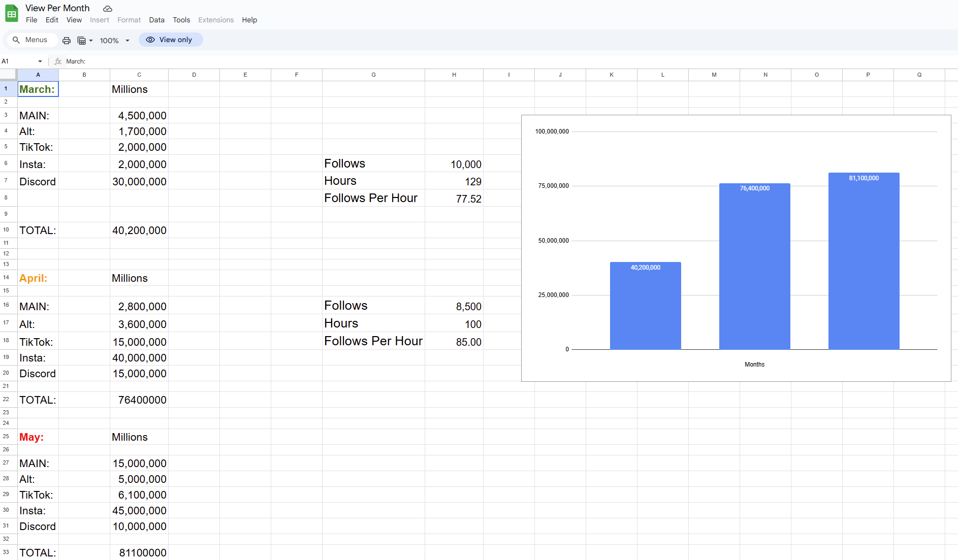Click cell value 10,000 follows
Image resolution: width=958 pixels, height=560 pixels.
coord(454,164)
